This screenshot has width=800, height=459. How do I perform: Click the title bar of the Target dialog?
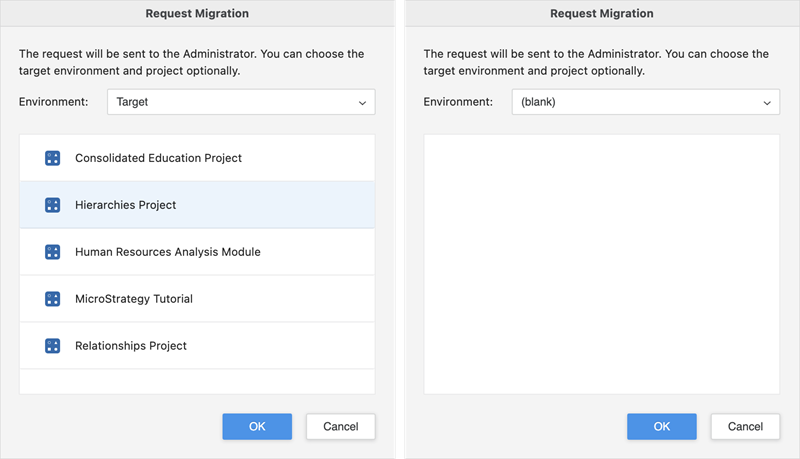point(197,14)
